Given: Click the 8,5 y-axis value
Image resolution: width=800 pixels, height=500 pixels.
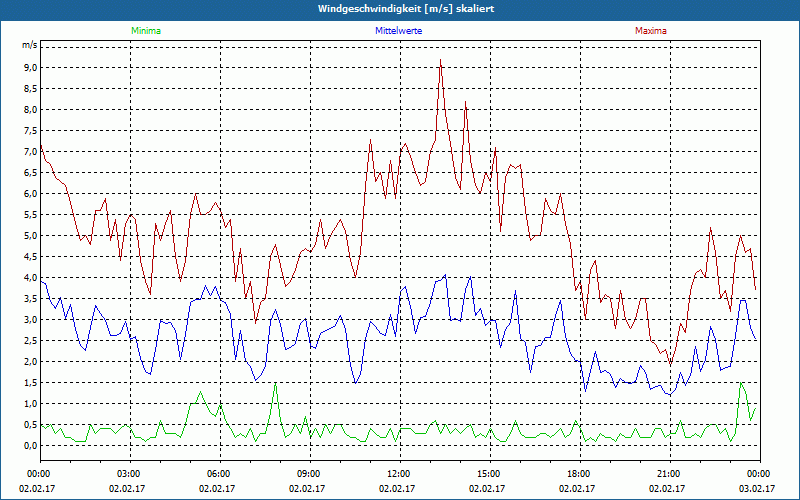Looking at the screenshot, I should (x=30, y=89).
